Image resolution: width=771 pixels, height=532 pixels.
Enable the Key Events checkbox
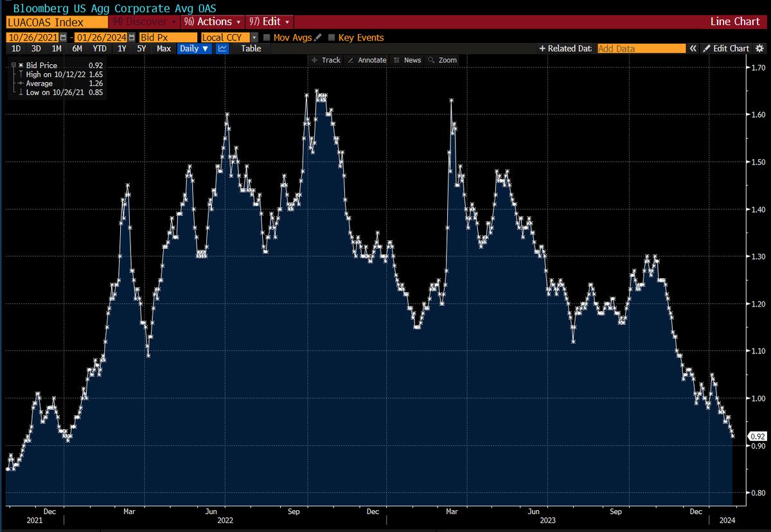click(x=332, y=37)
